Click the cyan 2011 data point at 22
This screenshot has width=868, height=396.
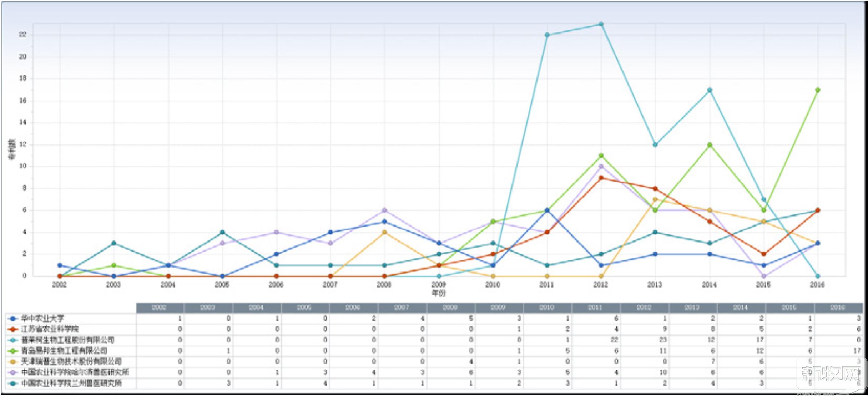coord(547,35)
